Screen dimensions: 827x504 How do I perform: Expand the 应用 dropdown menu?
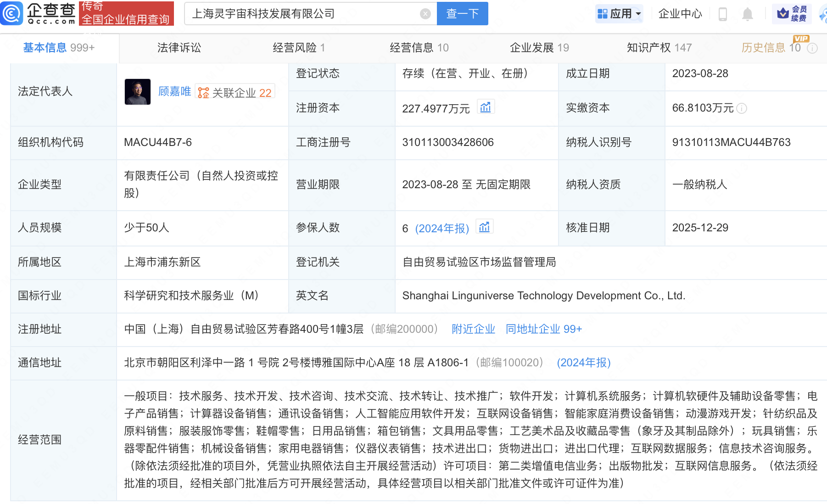click(619, 14)
